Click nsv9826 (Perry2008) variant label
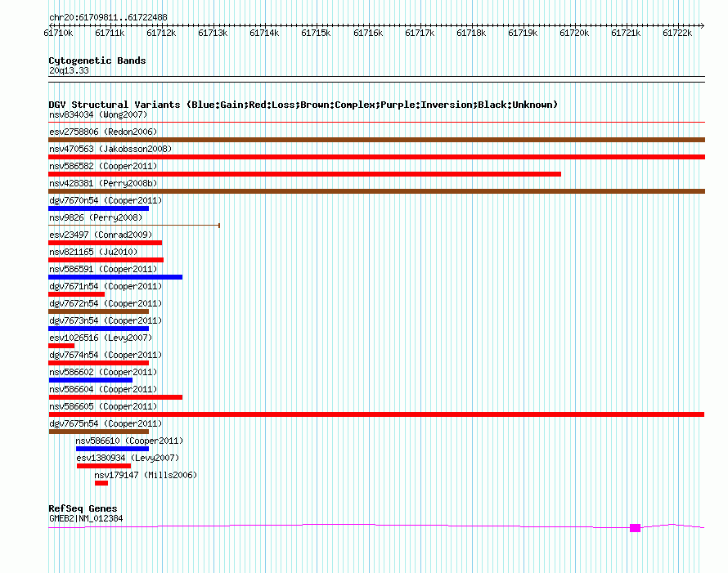The width and height of the screenshot is (728, 573). [x=96, y=217]
